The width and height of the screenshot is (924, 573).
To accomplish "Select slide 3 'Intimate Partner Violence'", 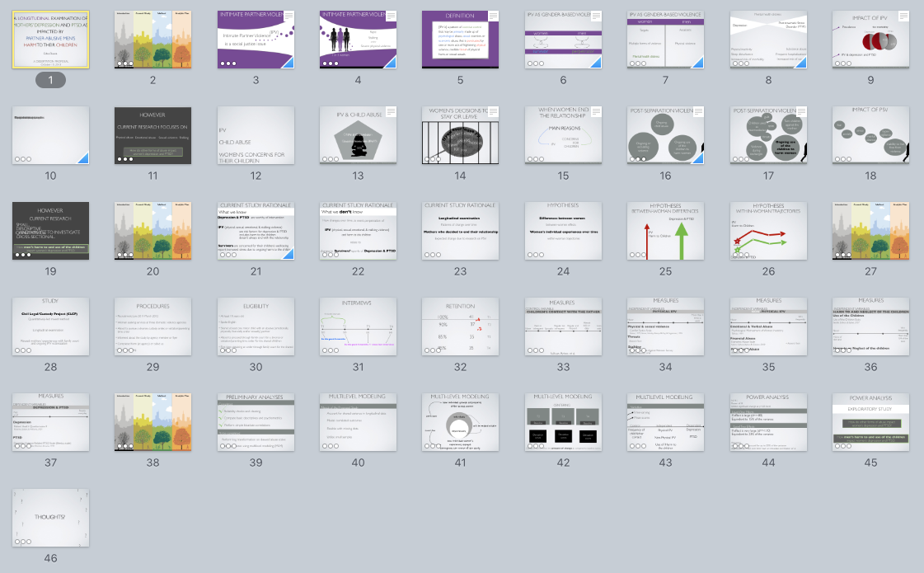I will point(256,38).
